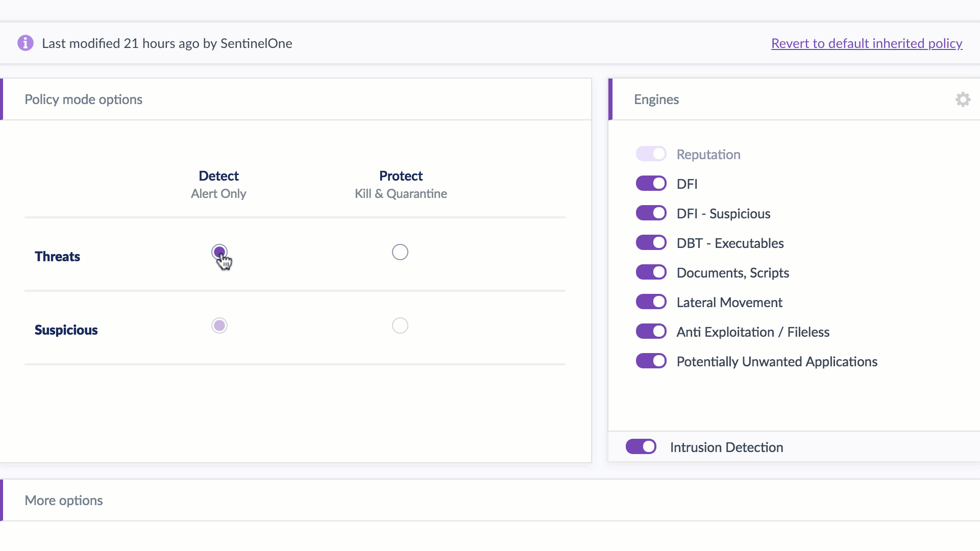Open the Engines settings gear icon
The width and height of the screenshot is (980, 551).
click(x=963, y=99)
